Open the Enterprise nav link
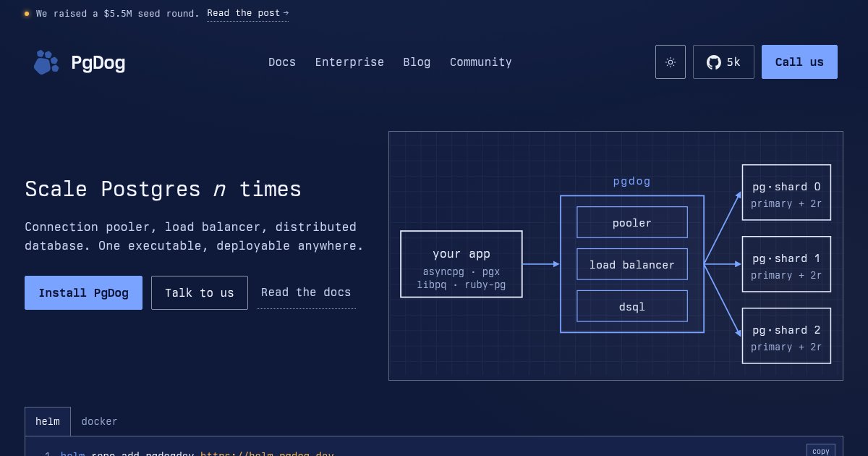 click(x=349, y=62)
